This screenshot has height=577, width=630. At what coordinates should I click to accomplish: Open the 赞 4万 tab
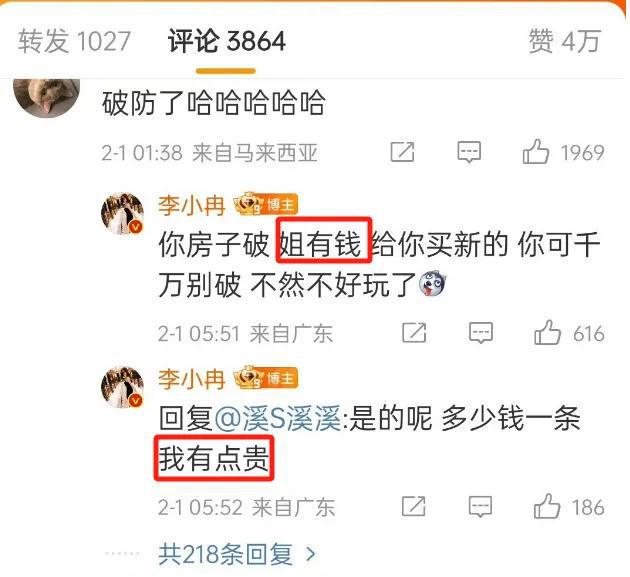[565, 41]
